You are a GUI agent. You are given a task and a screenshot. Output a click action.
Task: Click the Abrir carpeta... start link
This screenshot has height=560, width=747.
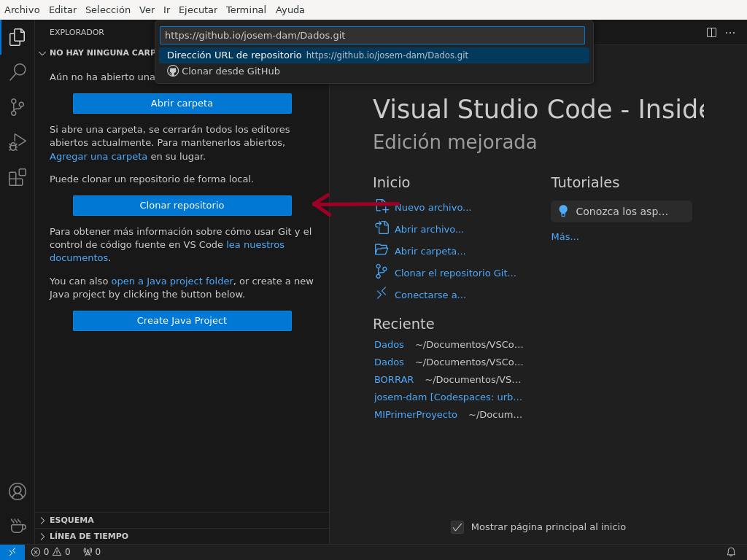[x=430, y=252]
